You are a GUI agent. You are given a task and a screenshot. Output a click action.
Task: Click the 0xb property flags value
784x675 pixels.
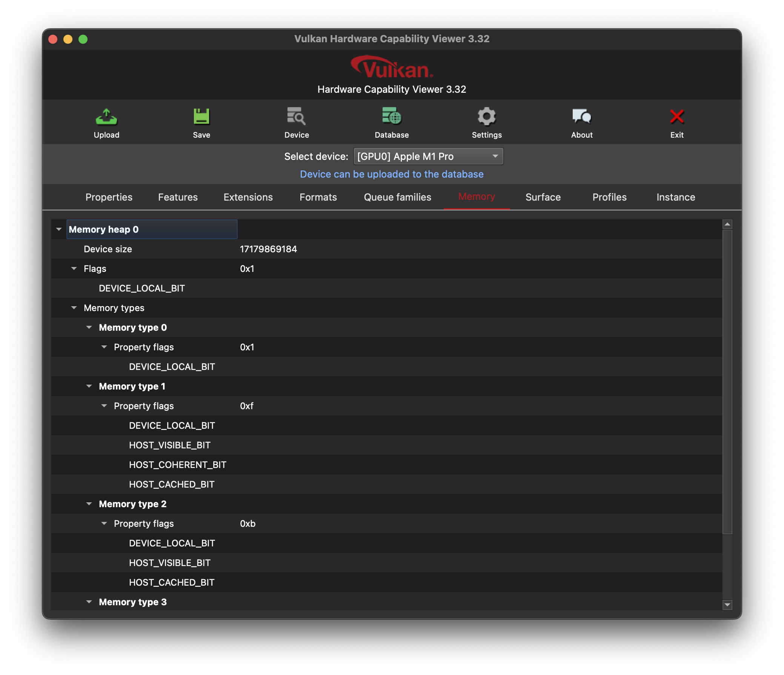[248, 523]
